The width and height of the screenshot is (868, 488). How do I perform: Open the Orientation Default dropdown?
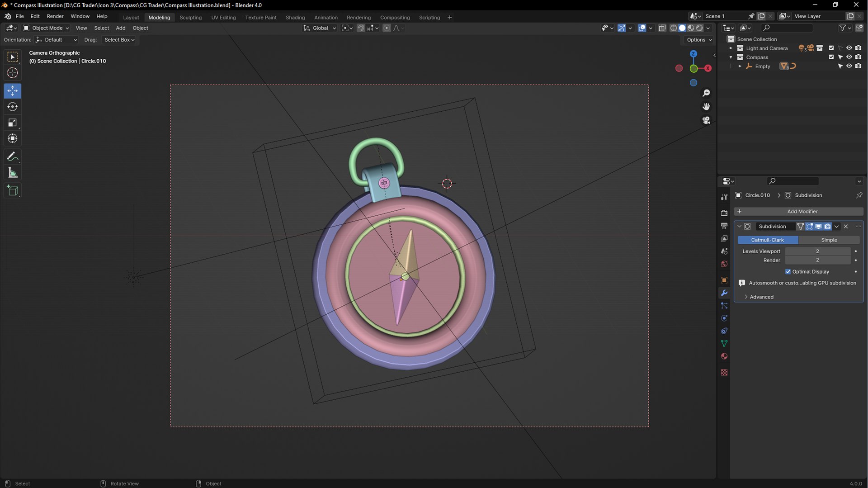click(x=57, y=40)
